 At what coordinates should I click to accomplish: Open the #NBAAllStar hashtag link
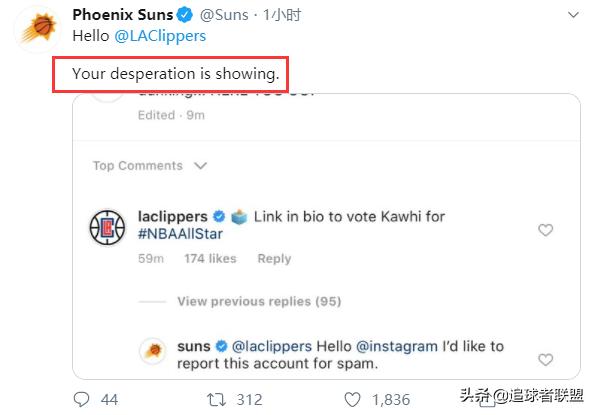pos(180,234)
